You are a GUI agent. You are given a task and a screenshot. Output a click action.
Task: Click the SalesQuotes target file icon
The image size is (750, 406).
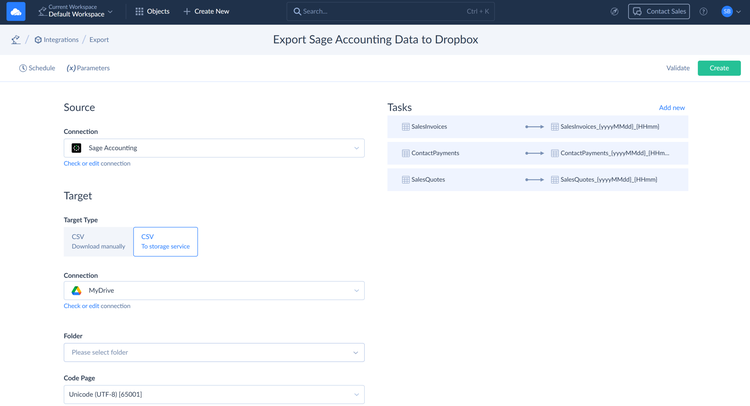pos(554,180)
